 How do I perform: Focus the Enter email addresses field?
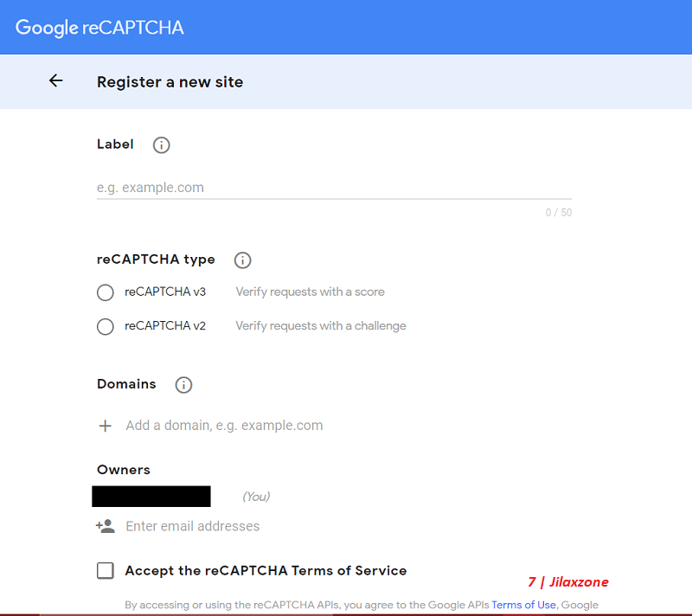(x=192, y=526)
